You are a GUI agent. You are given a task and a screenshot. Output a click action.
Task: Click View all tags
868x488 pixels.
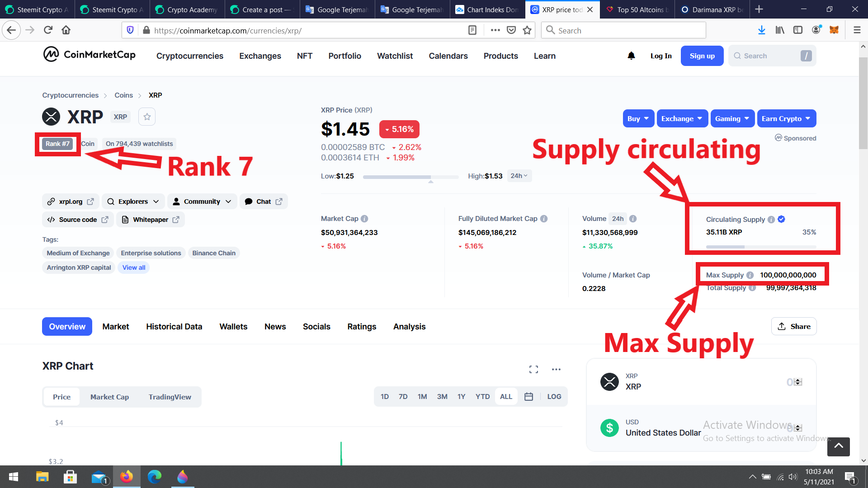[x=134, y=267]
